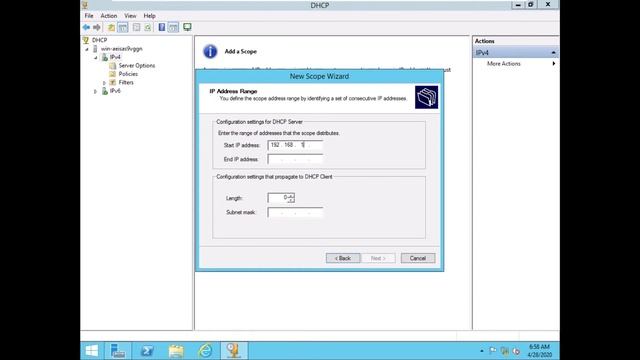
Task: Click the Start IP address field
Action: coord(295,145)
